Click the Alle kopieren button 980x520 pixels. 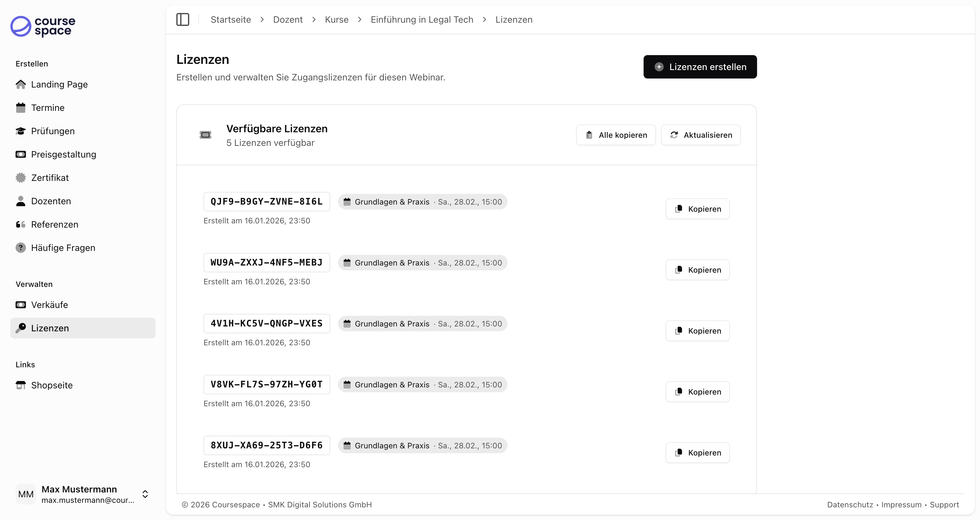[x=615, y=135]
